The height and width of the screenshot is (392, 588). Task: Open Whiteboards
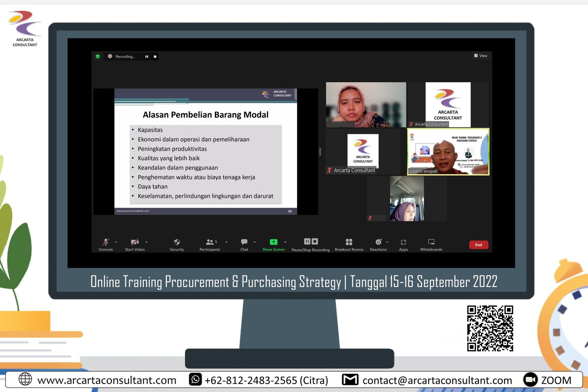(x=431, y=242)
